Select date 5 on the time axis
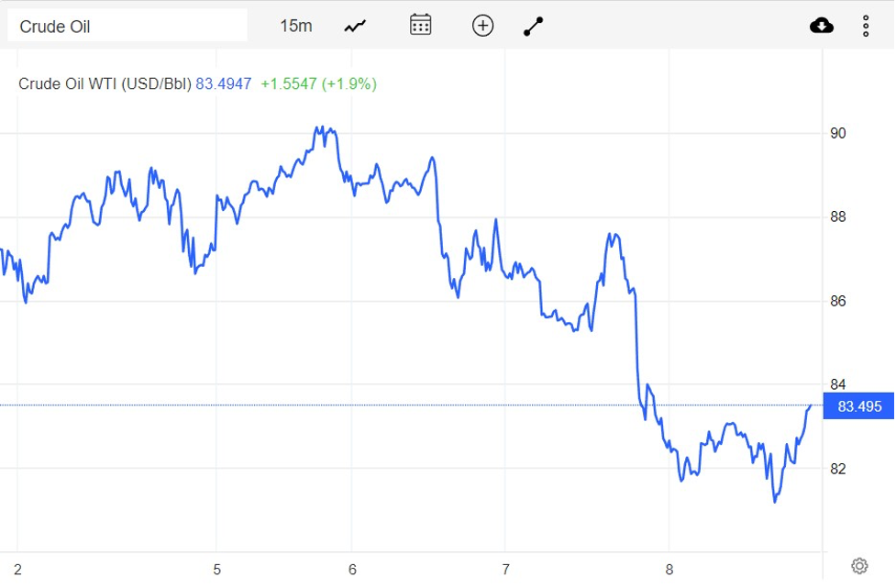896x588 pixels. tap(217, 570)
